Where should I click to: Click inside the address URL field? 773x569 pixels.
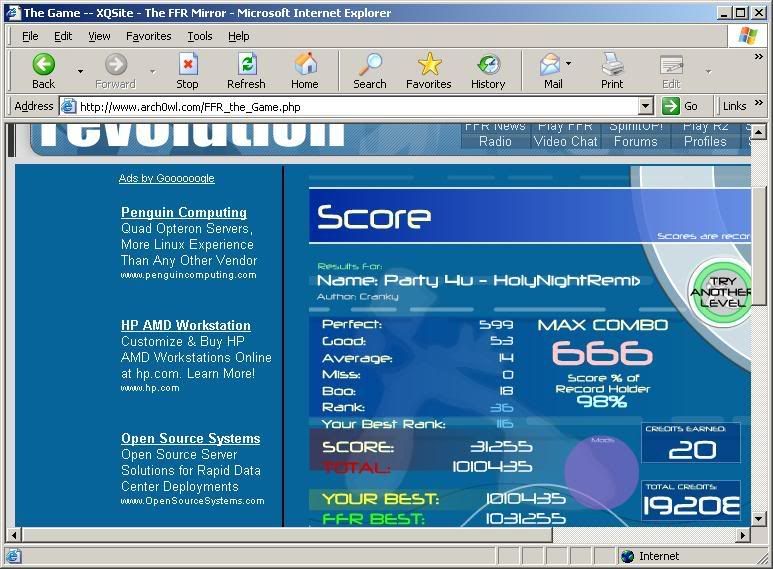[350, 106]
